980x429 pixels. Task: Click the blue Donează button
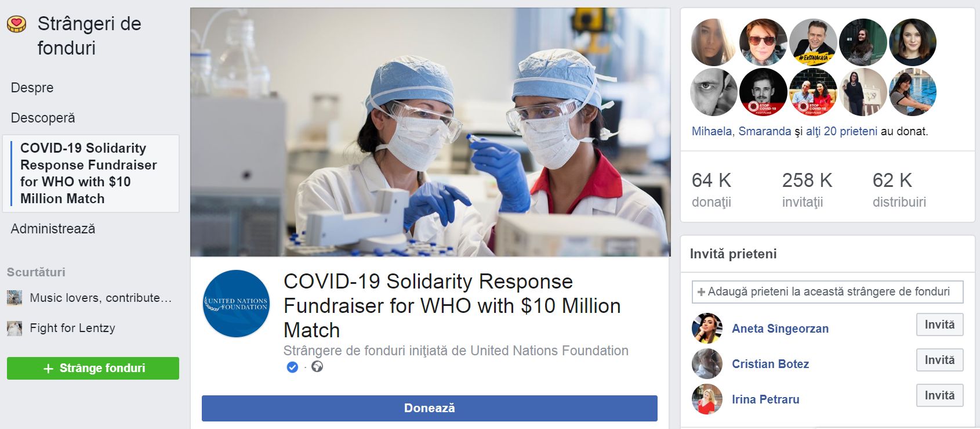click(x=430, y=408)
